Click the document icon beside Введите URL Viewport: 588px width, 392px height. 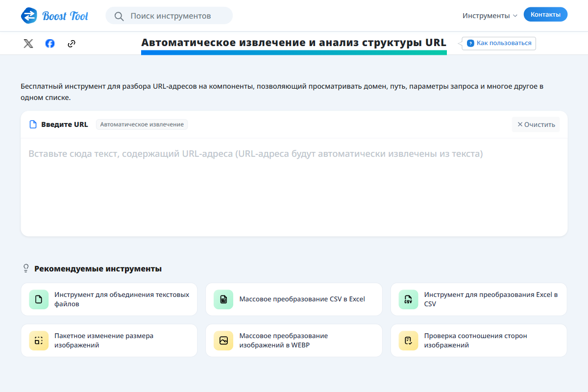click(33, 124)
